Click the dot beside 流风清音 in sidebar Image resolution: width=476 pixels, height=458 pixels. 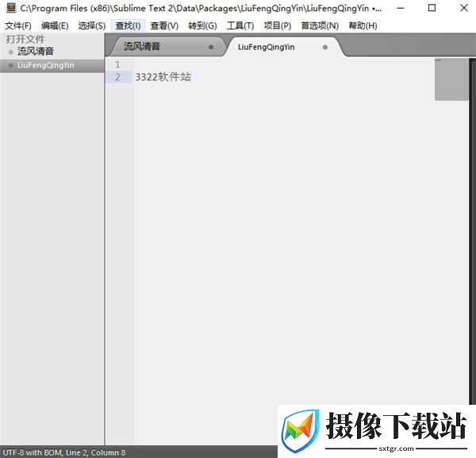click(11, 52)
